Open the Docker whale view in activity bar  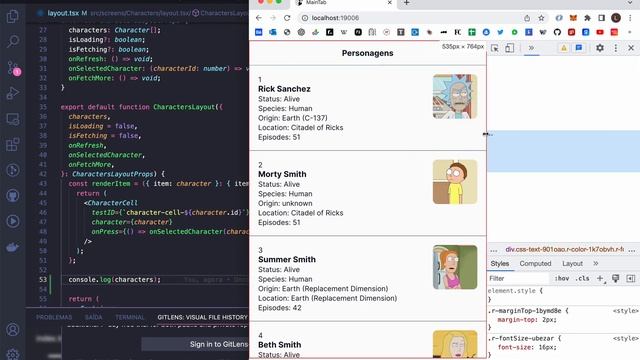[13, 247]
